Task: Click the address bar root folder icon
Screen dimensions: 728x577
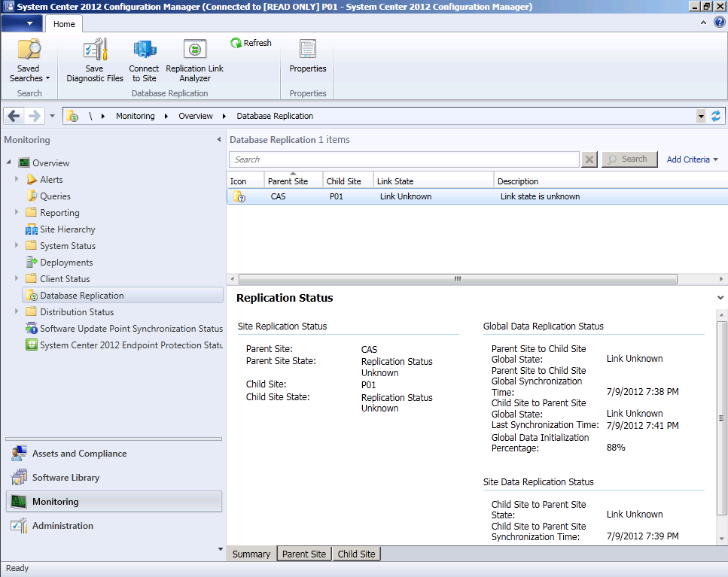Action: coord(72,116)
